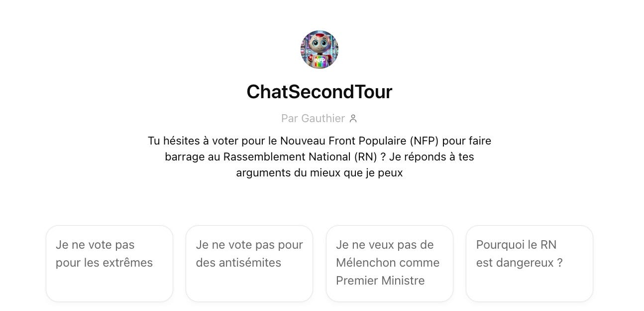Viewport: 644px width, 311px height.
Task: Tap the NFP robot profile picture
Action: (x=320, y=49)
